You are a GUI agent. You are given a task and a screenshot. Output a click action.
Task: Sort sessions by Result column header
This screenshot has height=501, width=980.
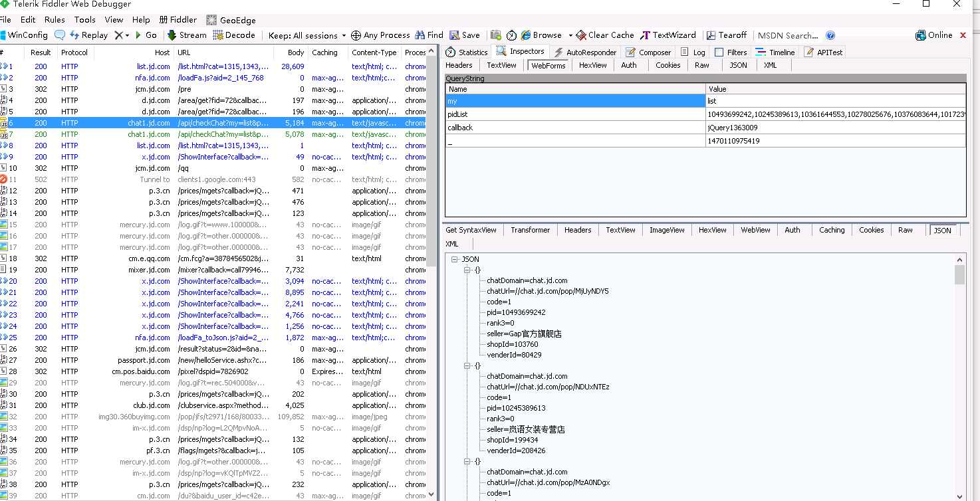pos(41,52)
